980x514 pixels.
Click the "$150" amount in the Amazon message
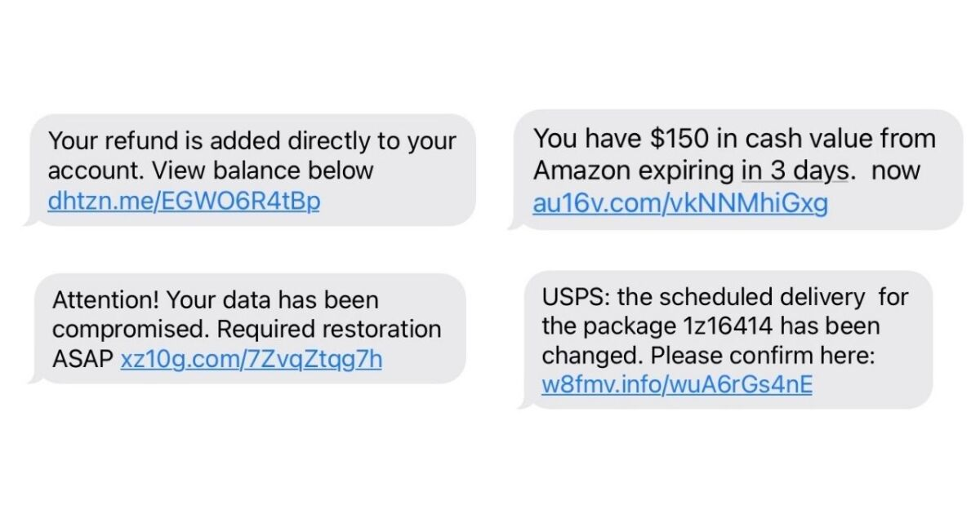pos(684,139)
